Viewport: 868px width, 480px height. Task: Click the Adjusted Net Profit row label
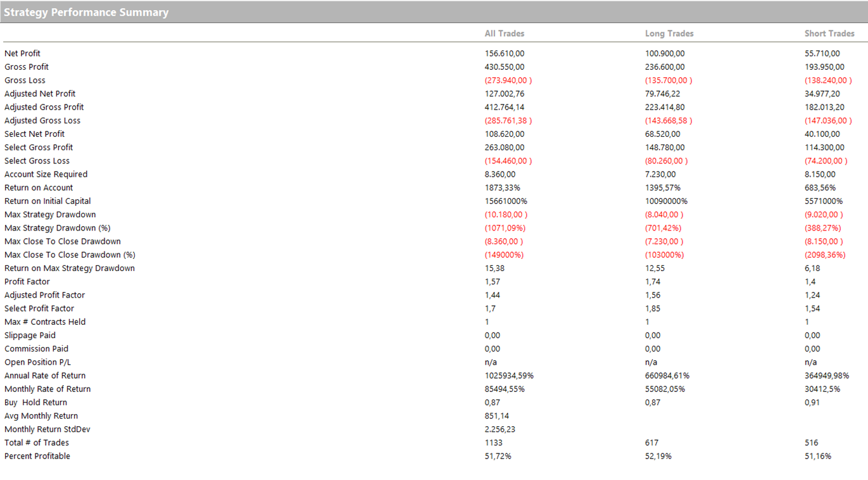[x=40, y=94]
